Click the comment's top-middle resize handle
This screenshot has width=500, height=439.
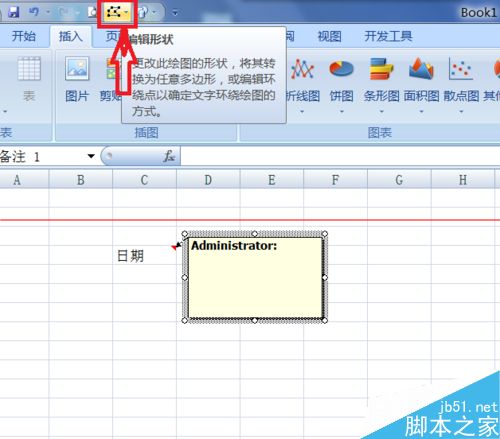(255, 233)
